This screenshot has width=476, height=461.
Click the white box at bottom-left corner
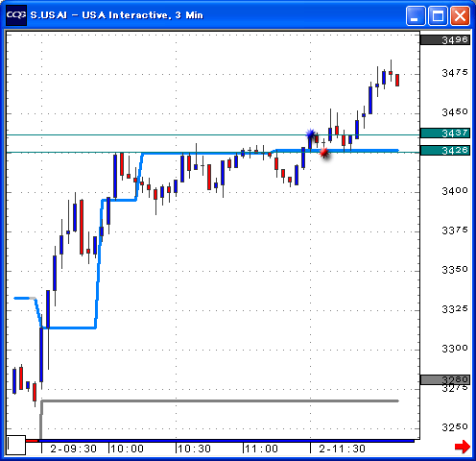(x=16, y=445)
